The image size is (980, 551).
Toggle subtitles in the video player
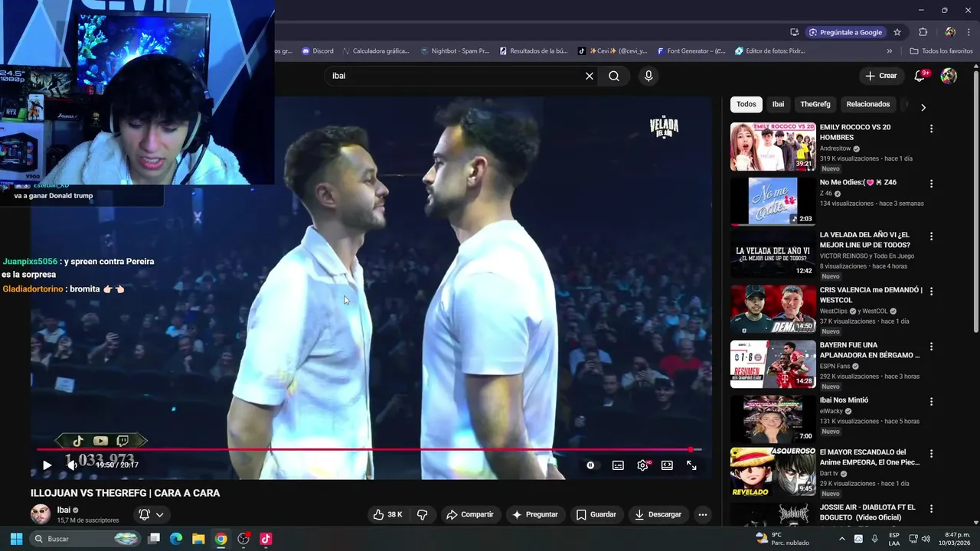point(618,465)
